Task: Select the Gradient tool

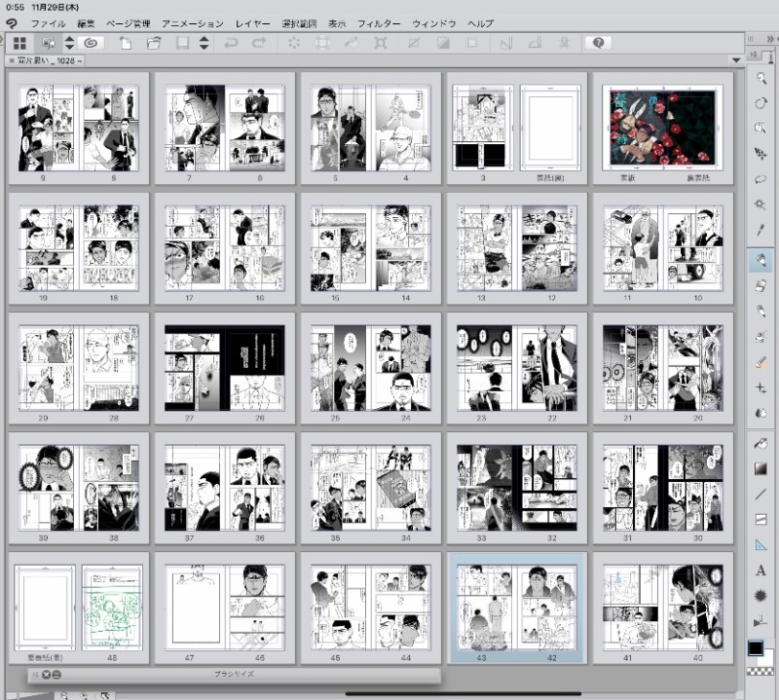Action: tap(760, 468)
